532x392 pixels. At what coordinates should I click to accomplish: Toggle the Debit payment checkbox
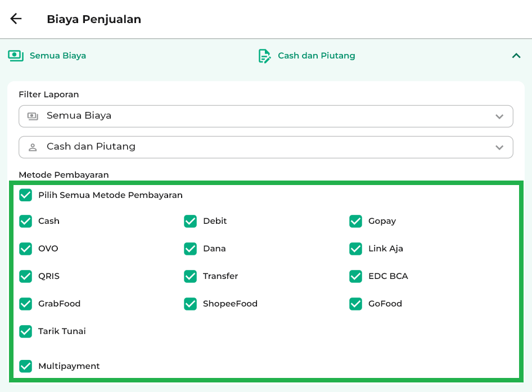[x=191, y=221]
